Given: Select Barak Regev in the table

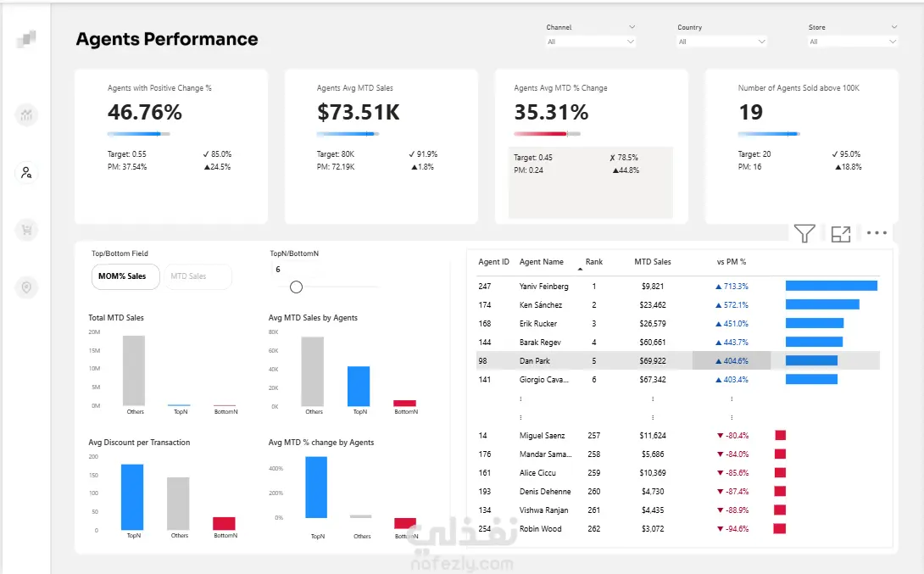Looking at the screenshot, I should point(540,343).
